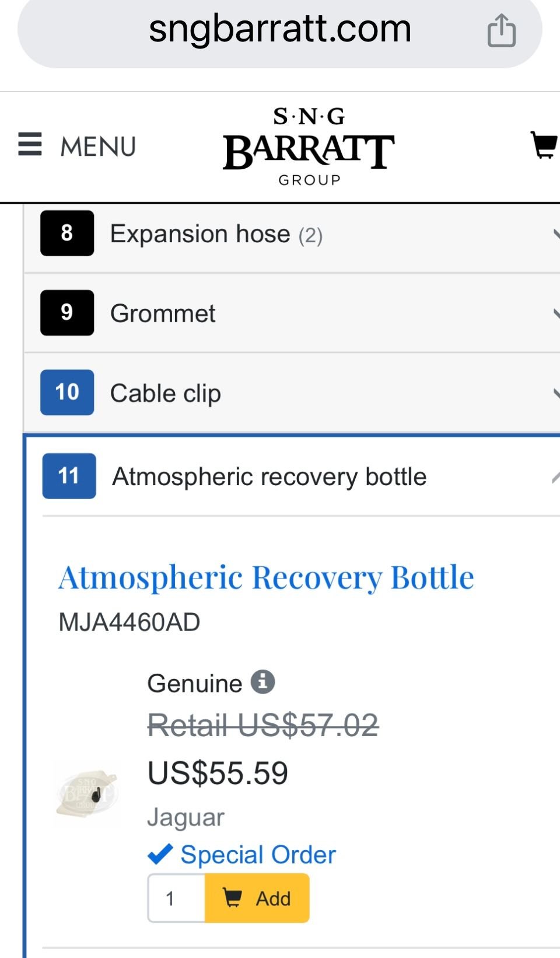Viewport: 560px width, 958px height.
Task: Click the blue number 10 badge
Action: [67, 392]
